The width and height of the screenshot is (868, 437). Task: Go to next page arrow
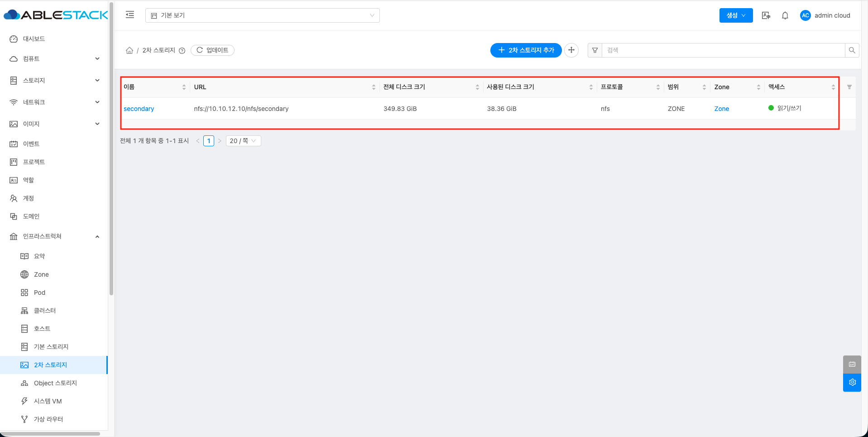pyautogui.click(x=220, y=141)
